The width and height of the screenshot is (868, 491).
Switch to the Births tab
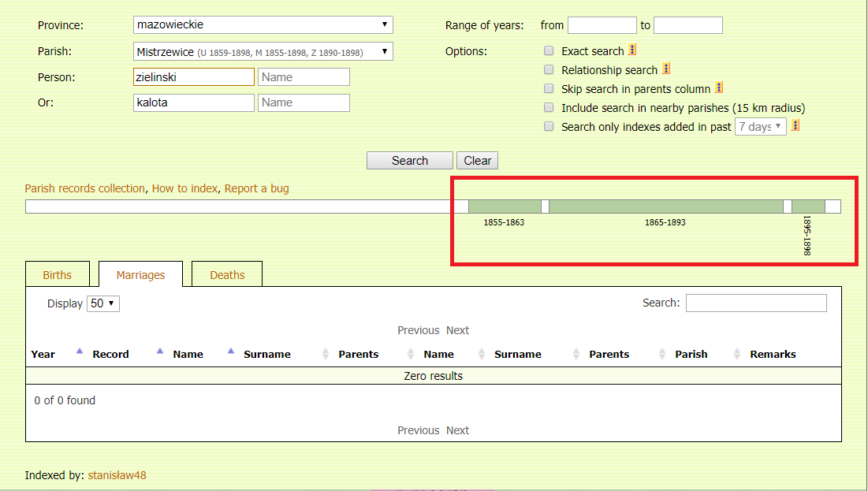tap(57, 275)
